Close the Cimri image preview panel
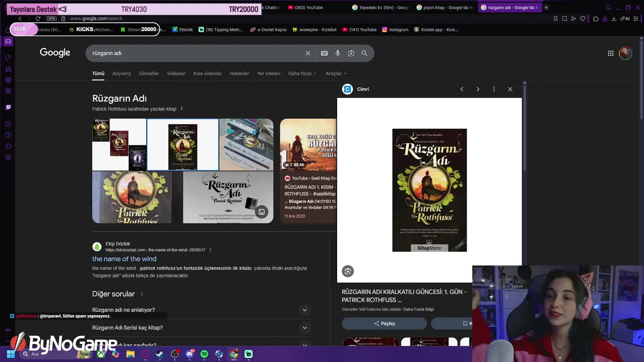The image size is (644, 362). pyautogui.click(x=510, y=89)
